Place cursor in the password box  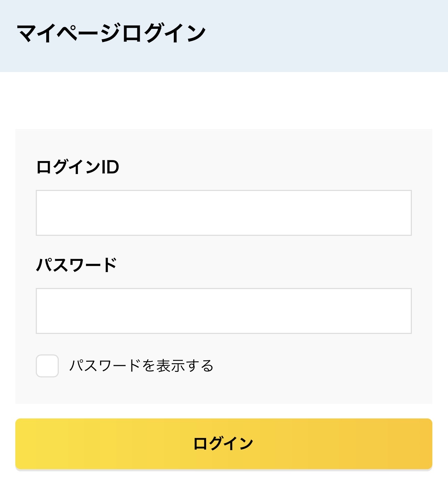(x=223, y=311)
